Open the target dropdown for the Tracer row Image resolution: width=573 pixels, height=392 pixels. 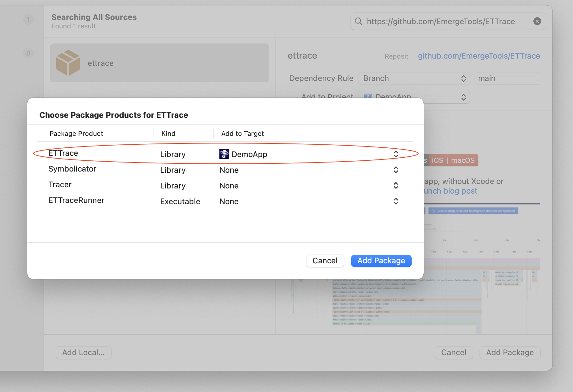pos(396,185)
